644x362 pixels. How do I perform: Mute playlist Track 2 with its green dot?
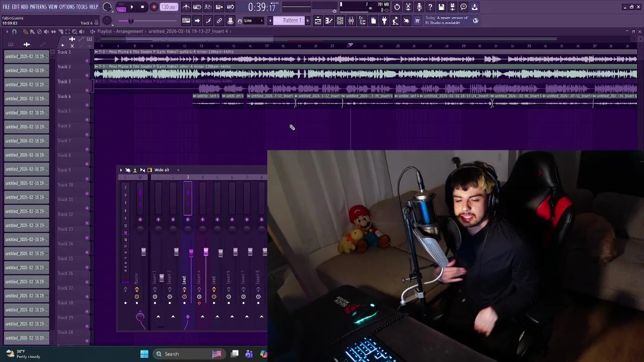87,75
